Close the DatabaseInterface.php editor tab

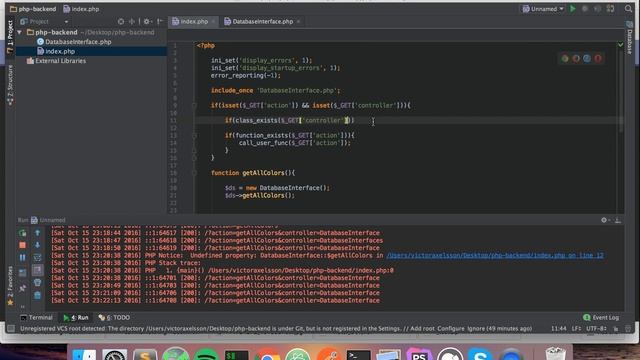tap(298, 21)
